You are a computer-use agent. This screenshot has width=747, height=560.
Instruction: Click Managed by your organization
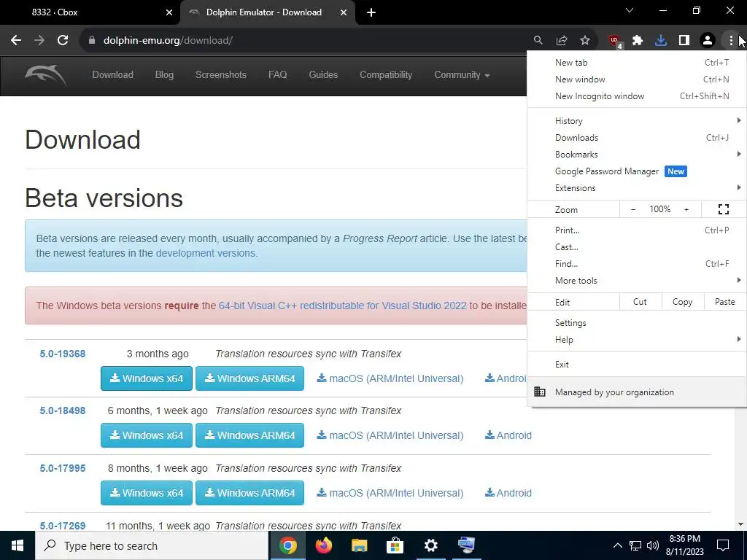click(637, 392)
